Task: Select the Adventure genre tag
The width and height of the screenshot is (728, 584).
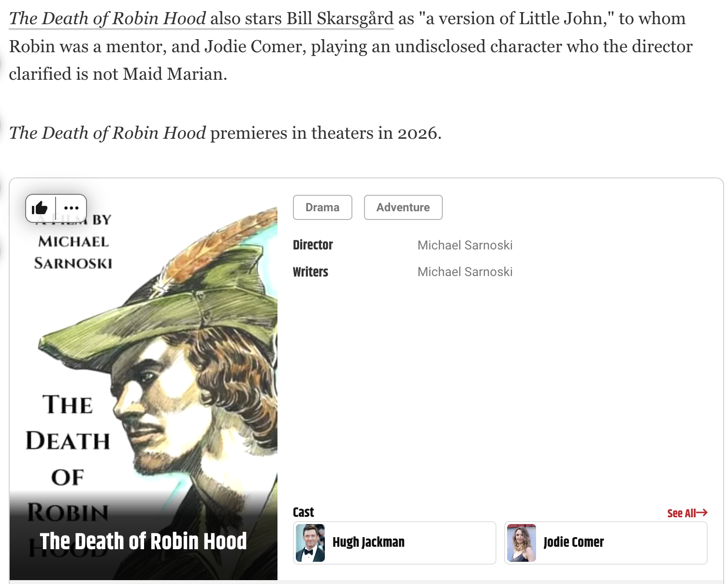Action: tap(403, 207)
